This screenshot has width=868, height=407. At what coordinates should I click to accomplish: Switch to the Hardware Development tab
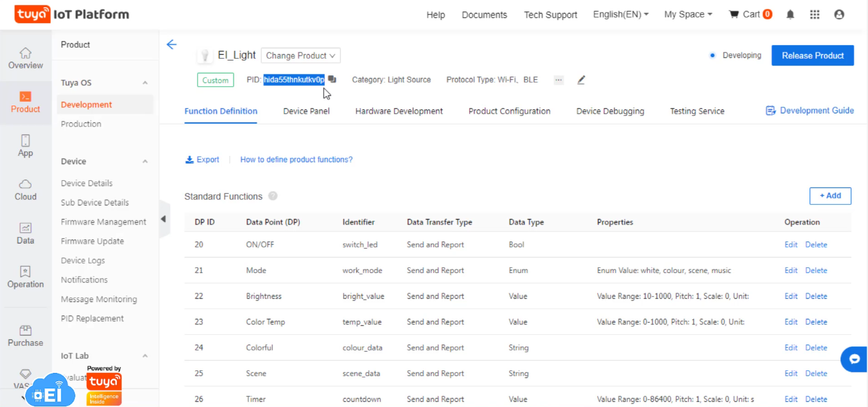[x=399, y=111]
